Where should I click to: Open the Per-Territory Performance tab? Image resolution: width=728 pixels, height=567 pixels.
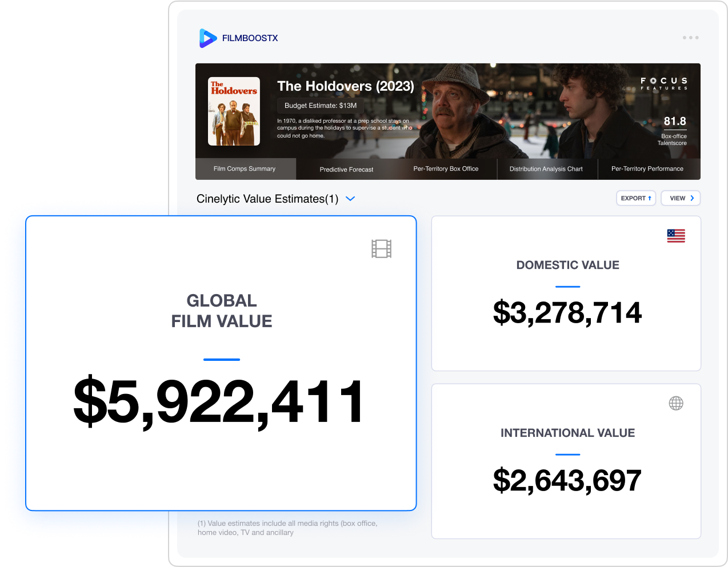tap(647, 169)
